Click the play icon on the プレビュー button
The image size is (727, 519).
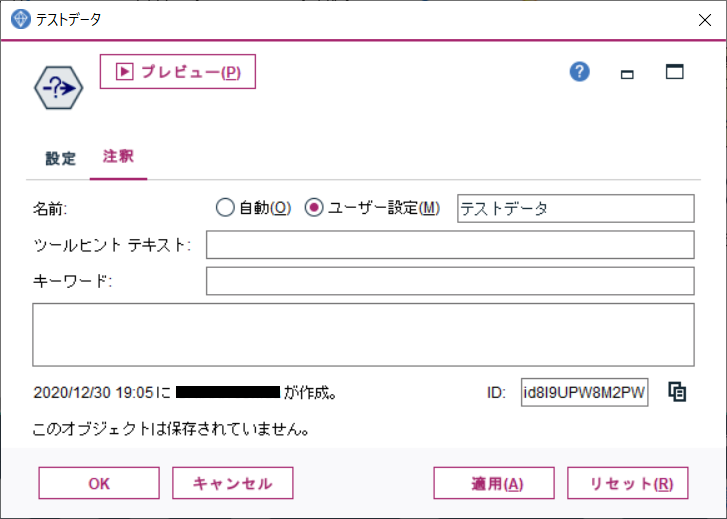click(x=125, y=71)
